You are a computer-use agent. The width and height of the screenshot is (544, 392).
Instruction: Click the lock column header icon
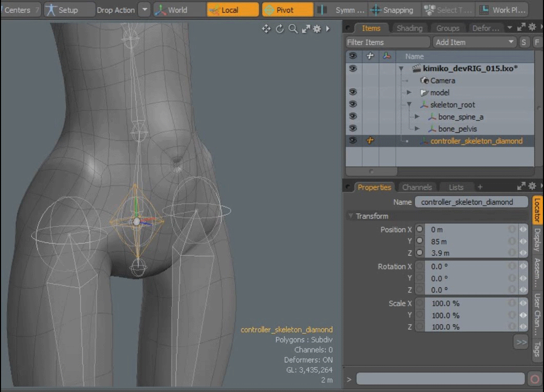click(370, 56)
